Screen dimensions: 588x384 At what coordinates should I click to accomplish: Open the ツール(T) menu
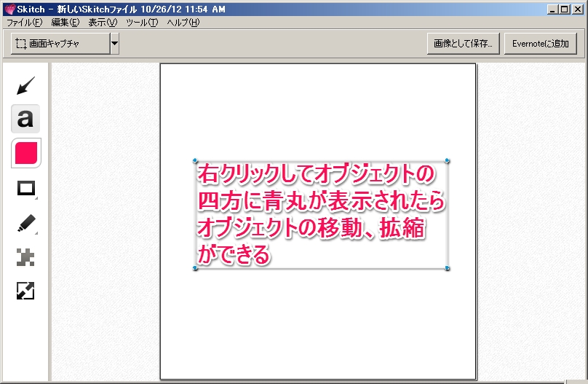[142, 23]
